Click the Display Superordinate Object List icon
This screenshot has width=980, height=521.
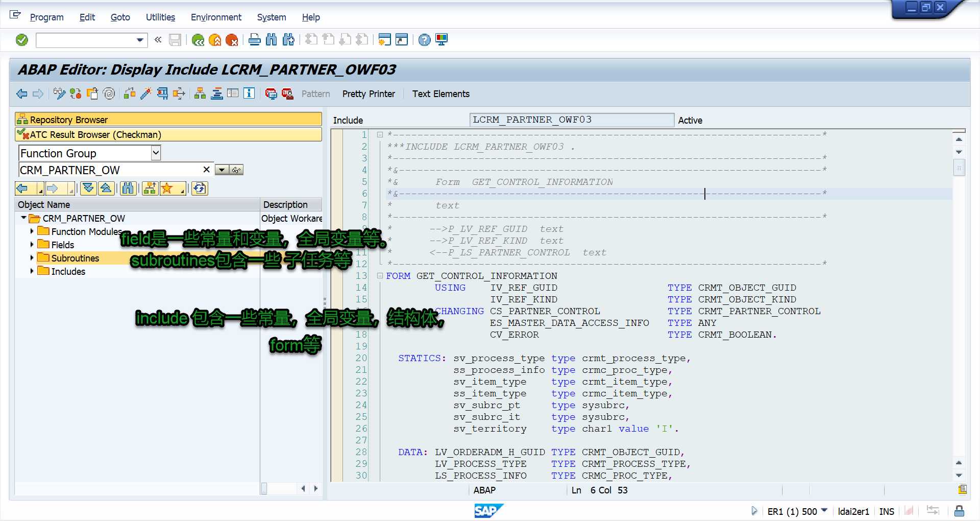[x=150, y=188]
